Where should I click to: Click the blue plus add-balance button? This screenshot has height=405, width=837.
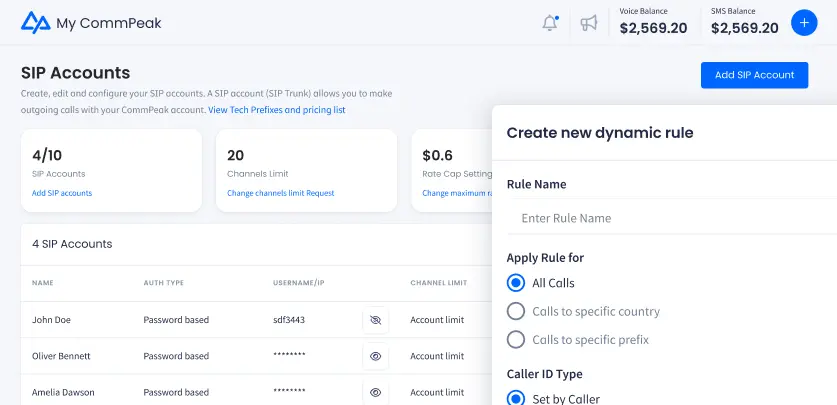coord(804,23)
